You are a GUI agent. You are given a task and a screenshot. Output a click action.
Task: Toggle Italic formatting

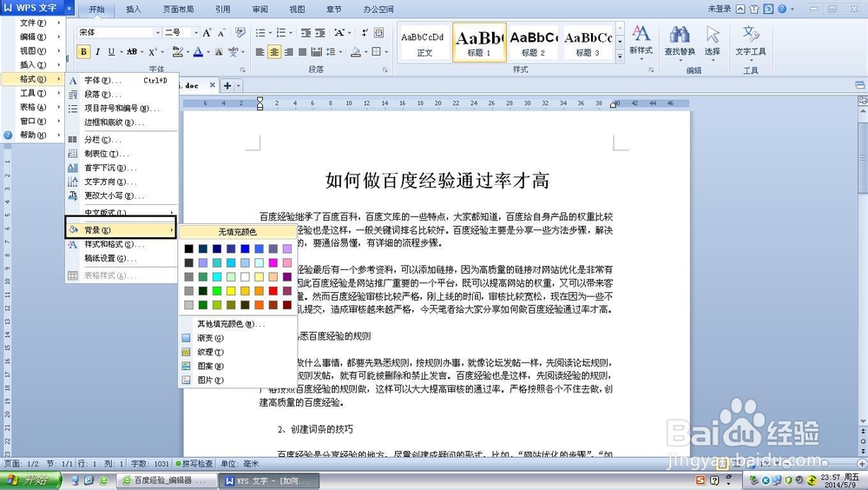97,51
